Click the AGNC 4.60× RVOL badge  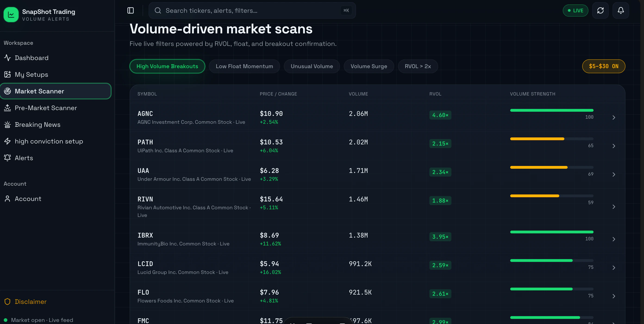pyautogui.click(x=440, y=115)
